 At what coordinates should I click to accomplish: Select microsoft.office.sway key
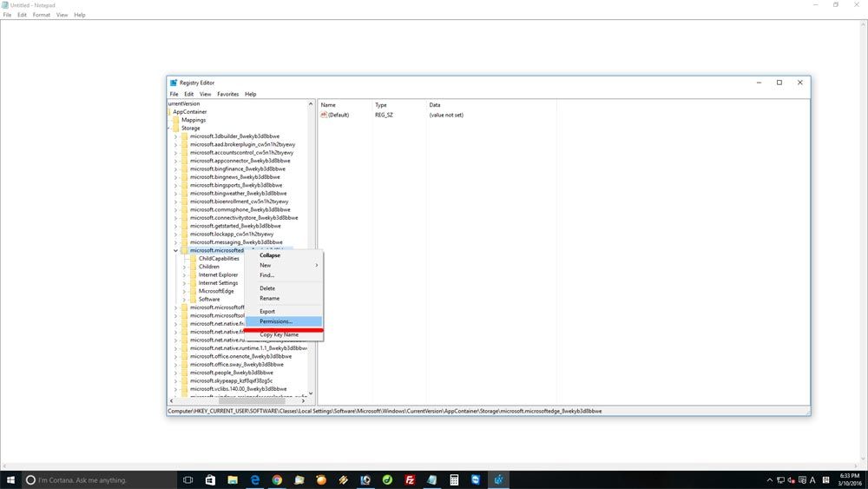point(237,365)
